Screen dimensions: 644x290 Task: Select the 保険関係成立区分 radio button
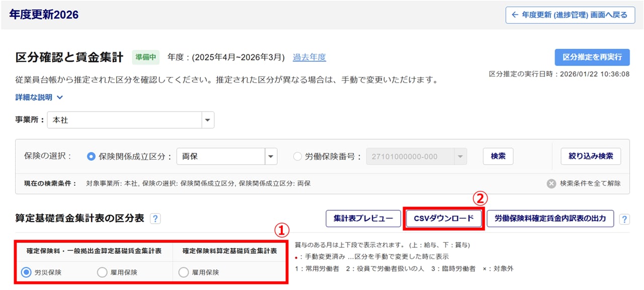[91, 156]
